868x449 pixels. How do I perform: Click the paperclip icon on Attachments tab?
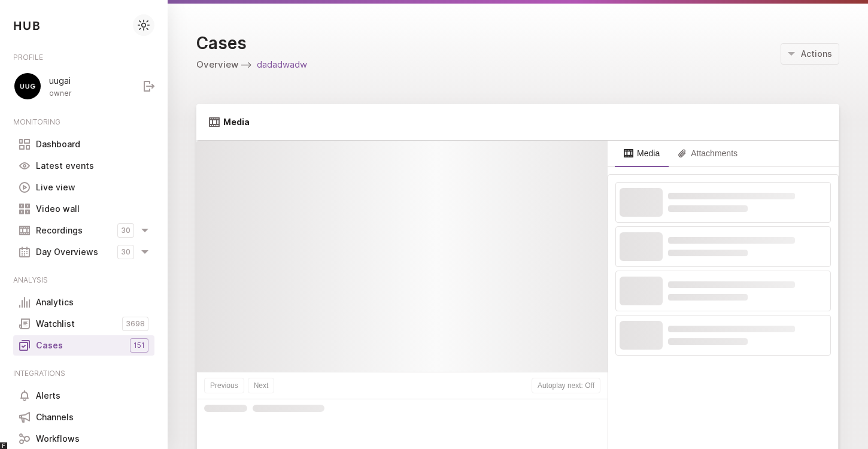click(682, 153)
